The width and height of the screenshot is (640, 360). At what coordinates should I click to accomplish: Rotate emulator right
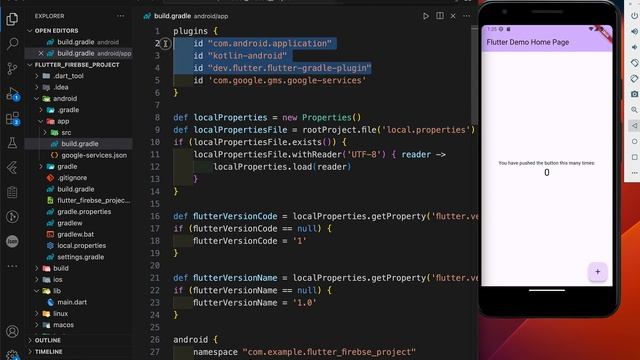tap(634, 78)
